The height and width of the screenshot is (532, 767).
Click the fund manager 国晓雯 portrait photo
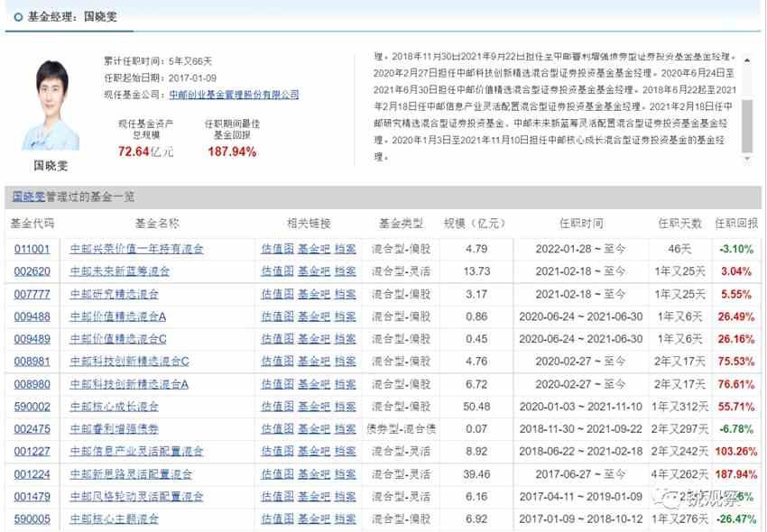click(x=51, y=105)
